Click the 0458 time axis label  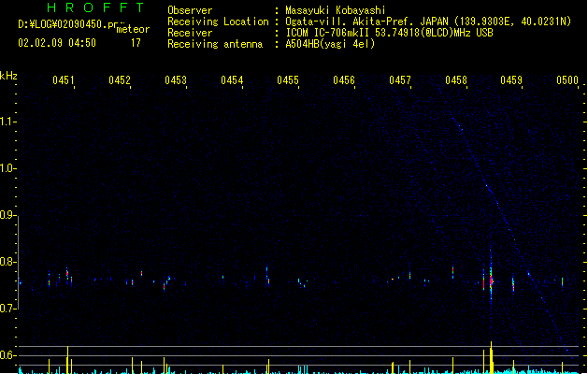point(456,80)
